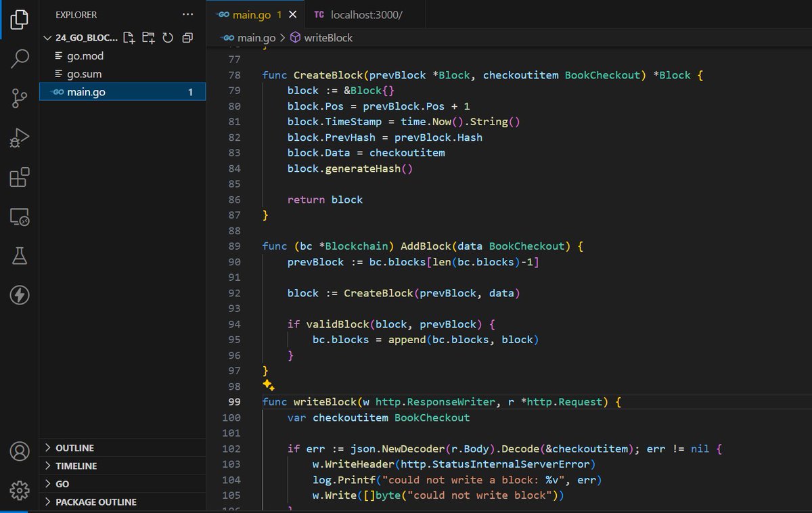Click line number 99 in the gutter
The width and height of the screenshot is (812, 513).
click(235, 402)
